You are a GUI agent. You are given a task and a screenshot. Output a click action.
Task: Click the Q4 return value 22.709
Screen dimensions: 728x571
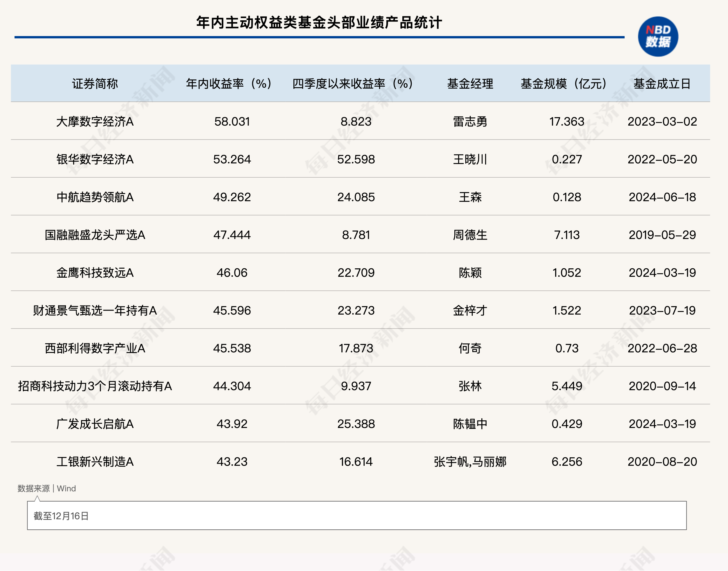(356, 272)
